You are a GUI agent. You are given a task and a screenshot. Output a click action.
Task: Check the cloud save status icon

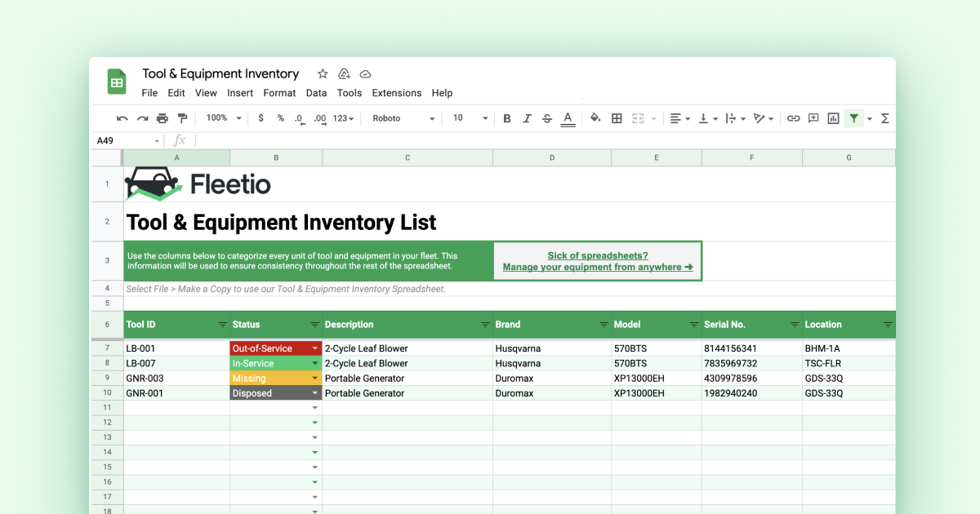pyautogui.click(x=365, y=74)
